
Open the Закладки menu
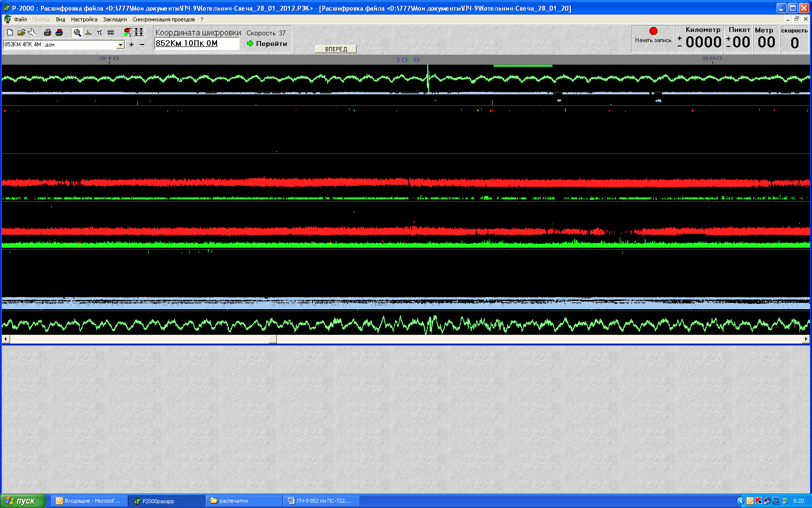(x=115, y=19)
